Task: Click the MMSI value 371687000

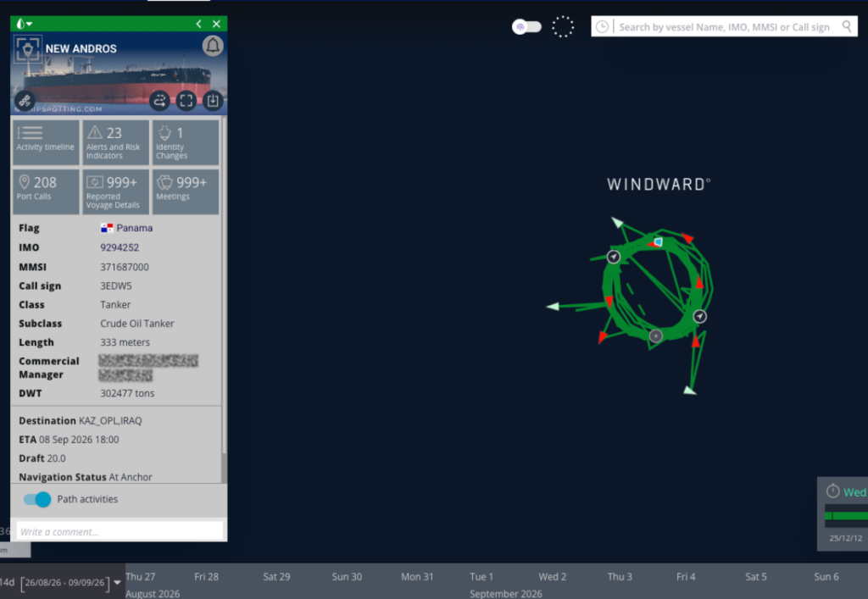Action: pos(125,267)
